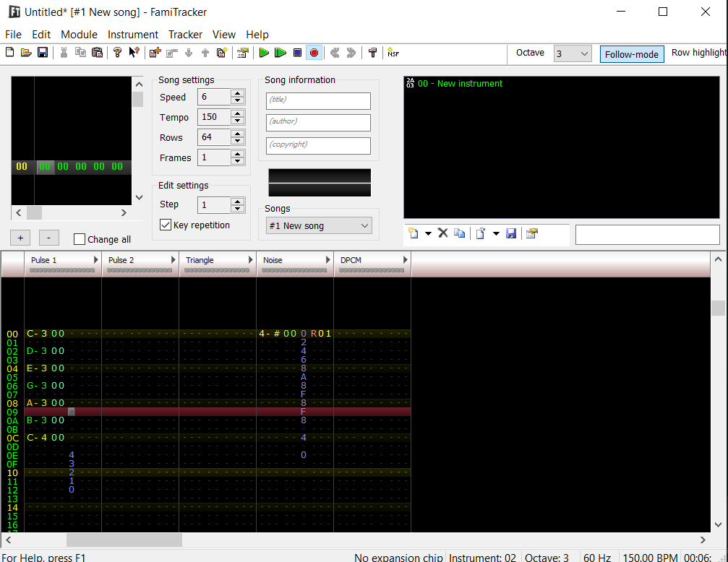This screenshot has width=728, height=562.
Task: Expand load instrument dropdown arrow
Action: (x=496, y=233)
